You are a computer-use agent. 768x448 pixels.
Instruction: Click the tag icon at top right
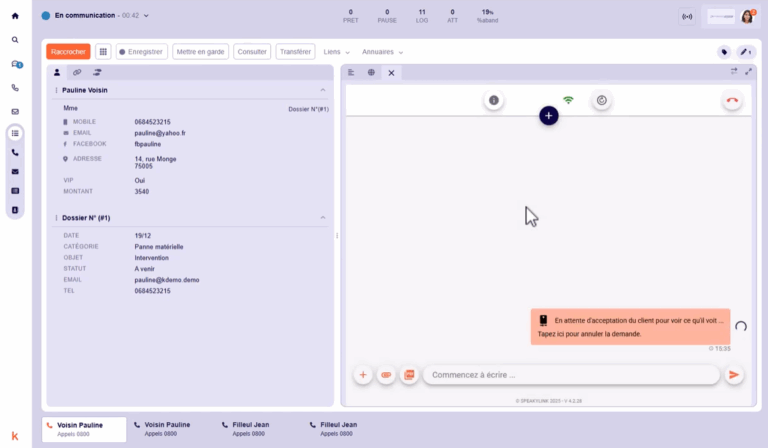[723, 52]
